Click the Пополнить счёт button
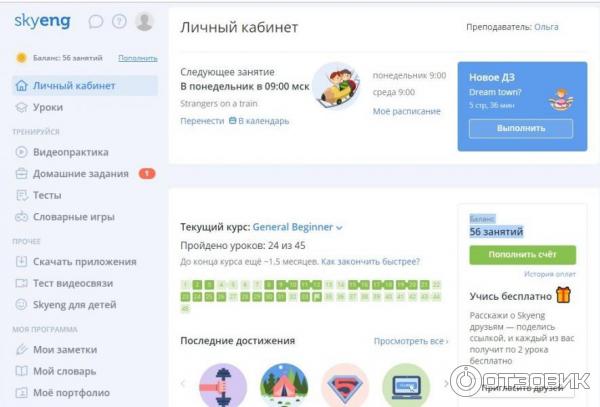The width and height of the screenshot is (600, 407). [x=520, y=254]
